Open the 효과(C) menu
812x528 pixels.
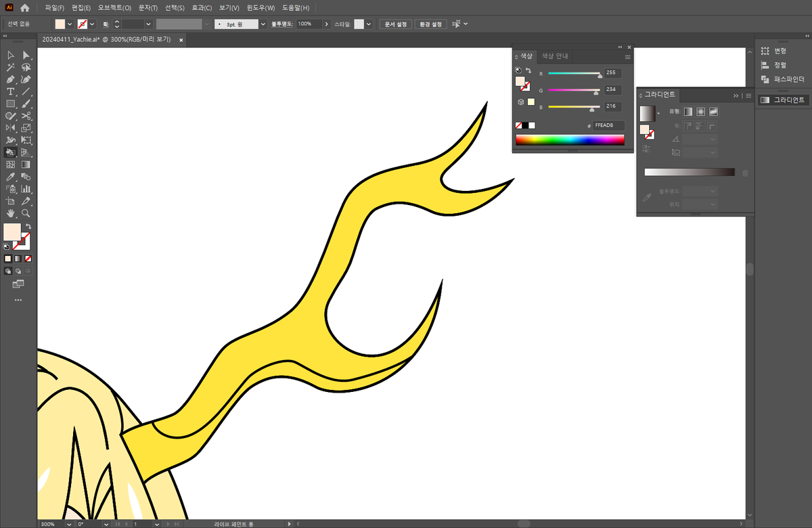[x=201, y=8]
